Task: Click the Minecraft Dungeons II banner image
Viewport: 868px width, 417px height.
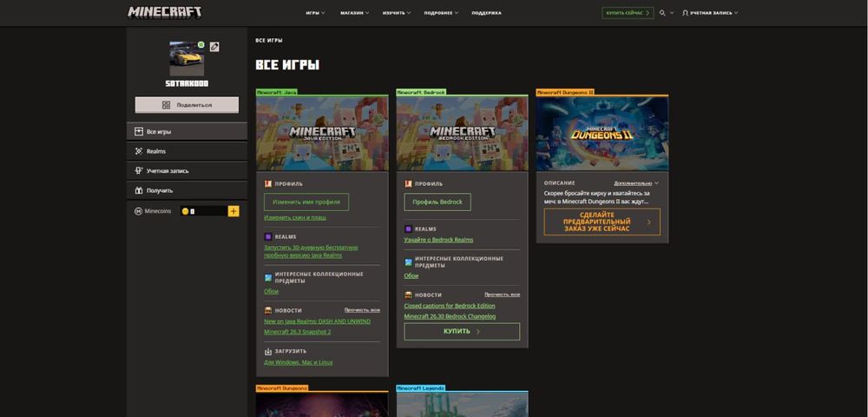Action: pos(602,134)
